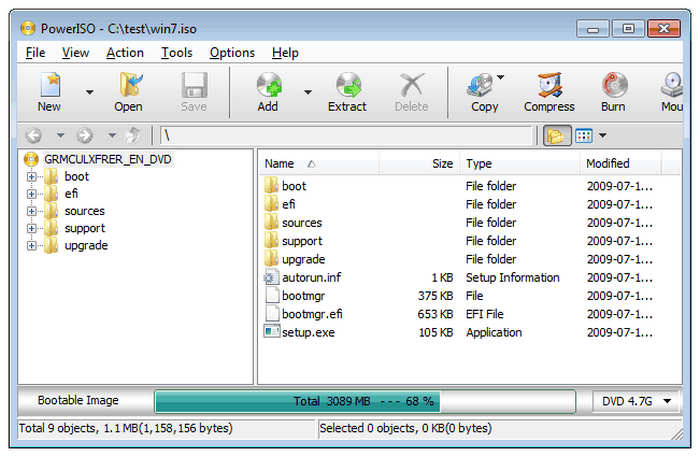Open the Forward history dropdown arrow
Viewport: 700px width, 457px height.
(112, 135)
